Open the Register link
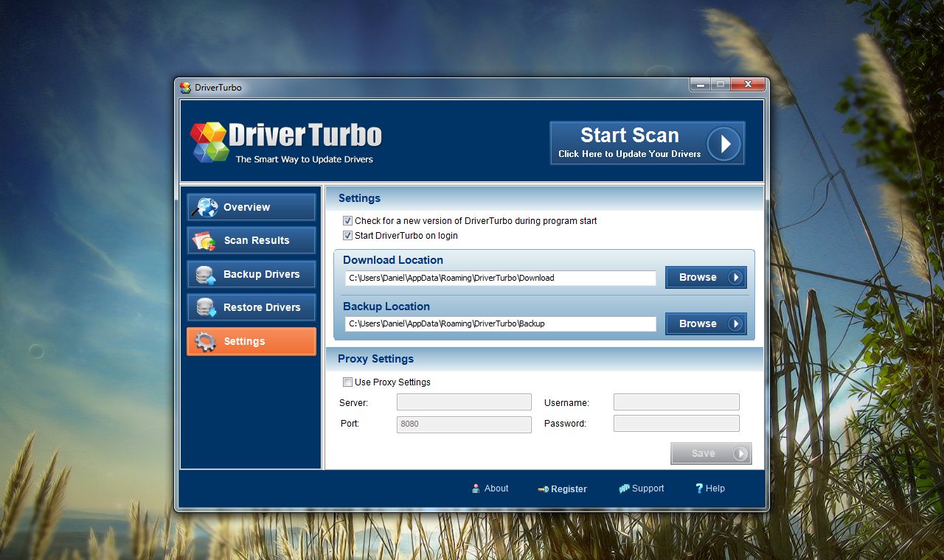The height and width of the screenshot is (560, 944). point(569,489)
